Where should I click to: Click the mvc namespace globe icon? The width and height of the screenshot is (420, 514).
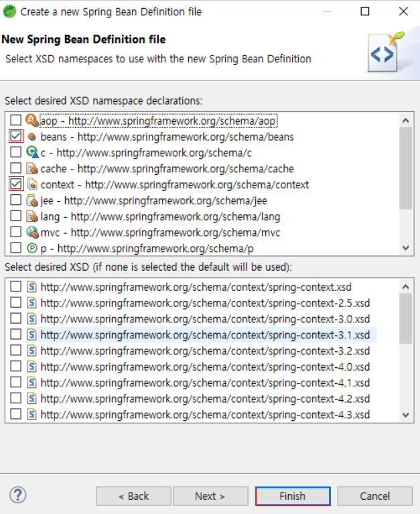tap(32, 233)
